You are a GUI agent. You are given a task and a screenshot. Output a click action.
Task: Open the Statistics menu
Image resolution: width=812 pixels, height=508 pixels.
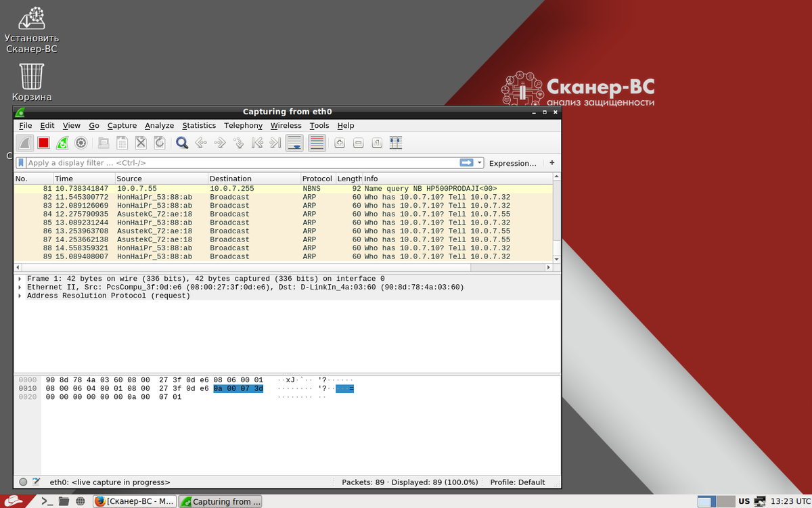[199, 125]
